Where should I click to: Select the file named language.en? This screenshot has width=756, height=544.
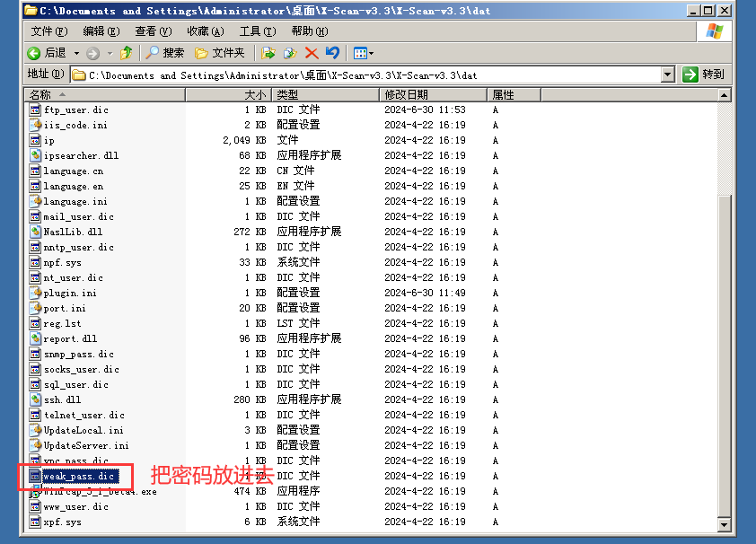pyautogui.click(x=74, y=187)
